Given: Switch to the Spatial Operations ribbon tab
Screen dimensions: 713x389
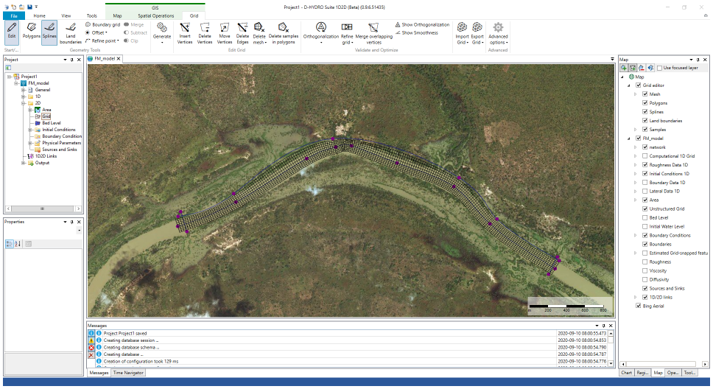Looking at the screenshot, I should coord(156,16).
